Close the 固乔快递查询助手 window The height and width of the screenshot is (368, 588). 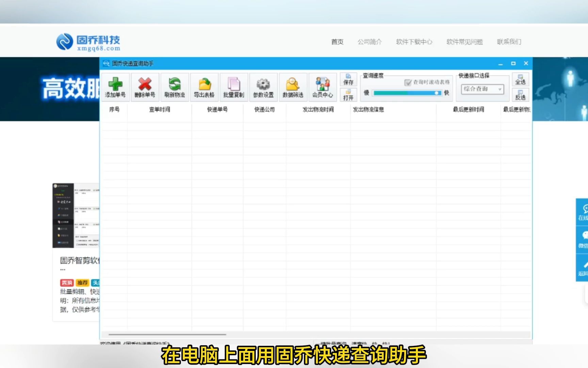click(x=526, y=63)
